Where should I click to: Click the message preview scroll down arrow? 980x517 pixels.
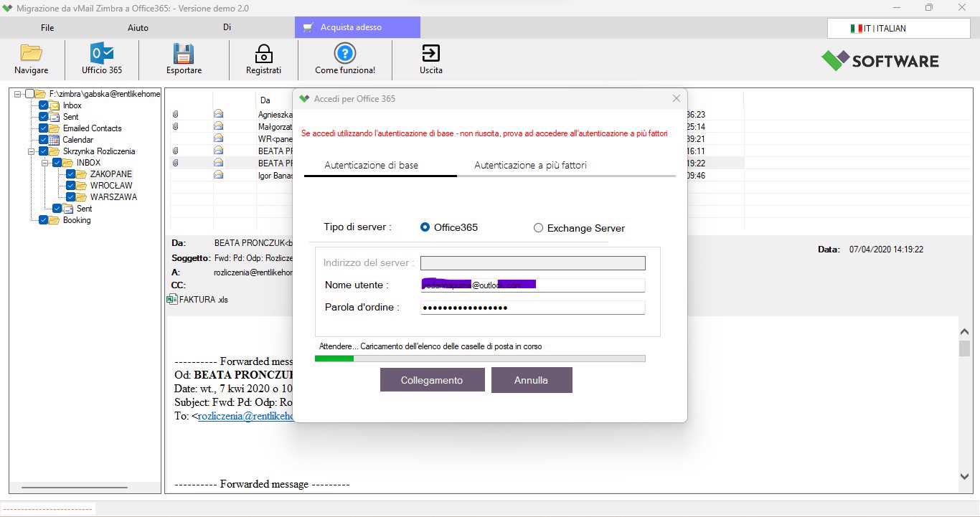pyautogui.click(x=964, y=476)
